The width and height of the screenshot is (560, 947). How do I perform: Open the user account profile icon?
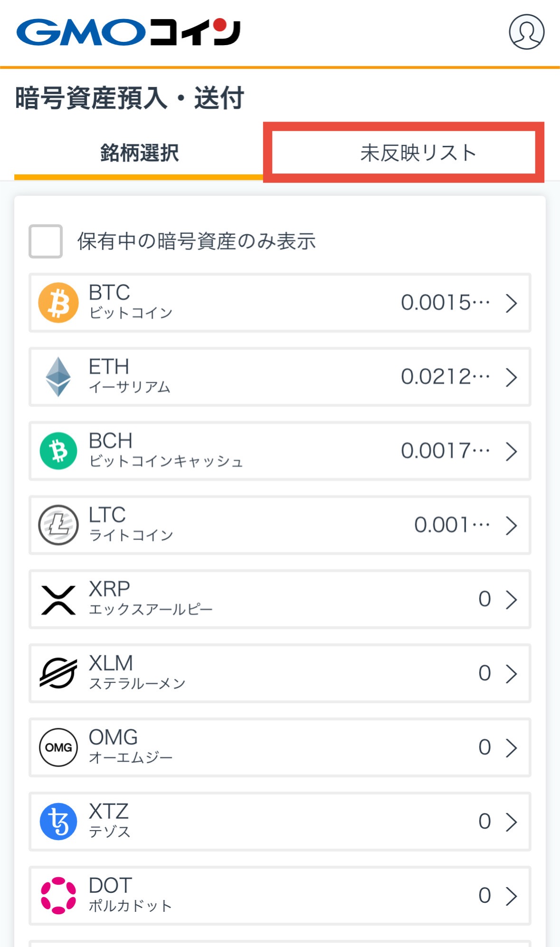[526, 32]
